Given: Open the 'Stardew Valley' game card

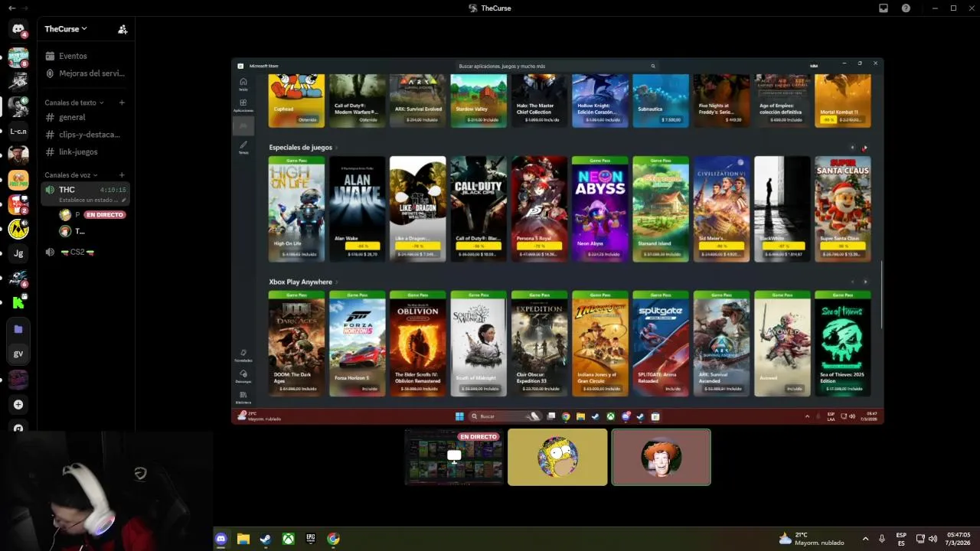Looking at the screenshot, I should click(479, 100).
